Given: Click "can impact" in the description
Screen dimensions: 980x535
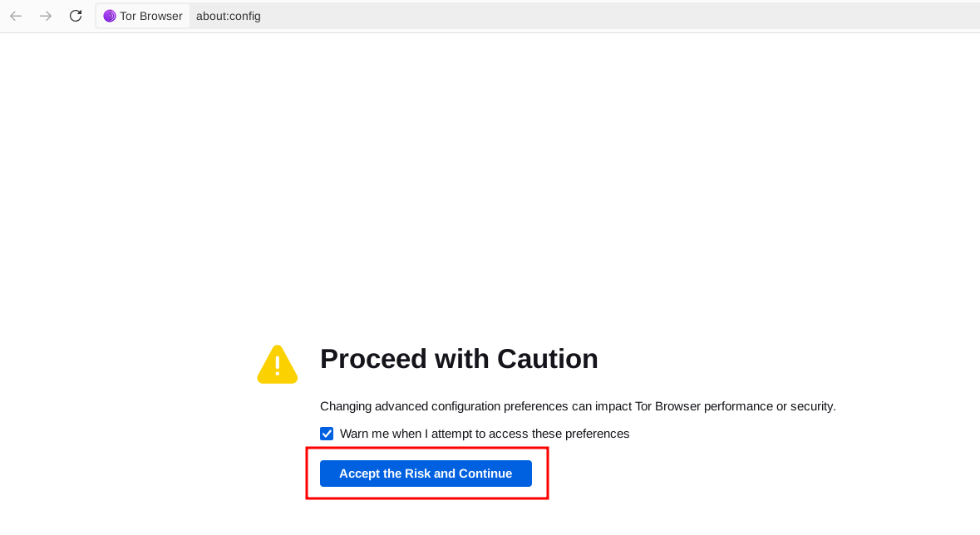Looking at the screenshot, I should tap(601, 406).
